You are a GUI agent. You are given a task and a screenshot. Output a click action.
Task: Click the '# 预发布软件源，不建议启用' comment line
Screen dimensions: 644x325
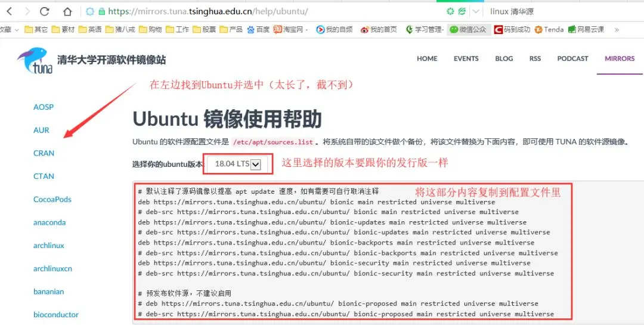(184, 293)
